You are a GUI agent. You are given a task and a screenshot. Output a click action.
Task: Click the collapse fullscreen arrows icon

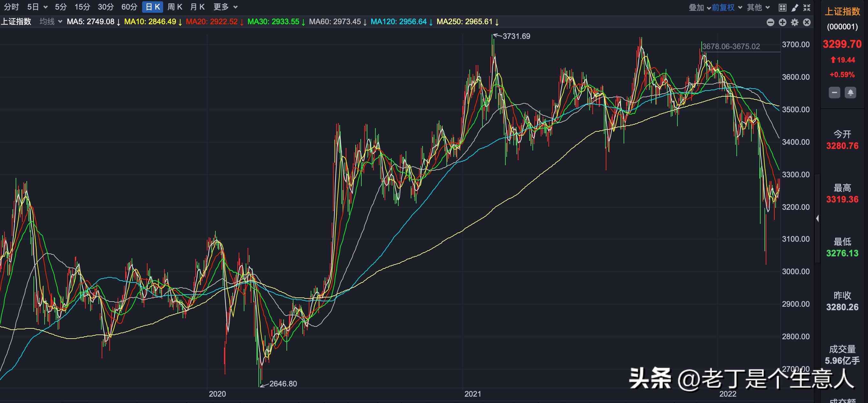pos(807,7)
